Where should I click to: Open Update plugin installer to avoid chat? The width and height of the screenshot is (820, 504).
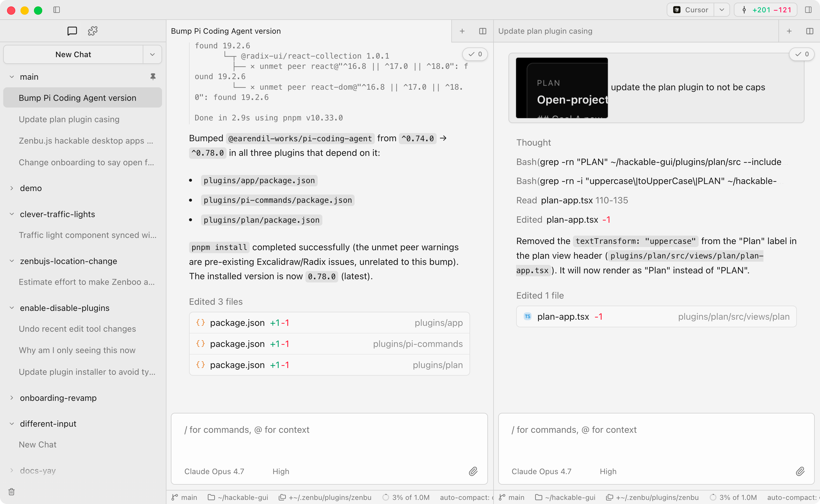(83, 372)
